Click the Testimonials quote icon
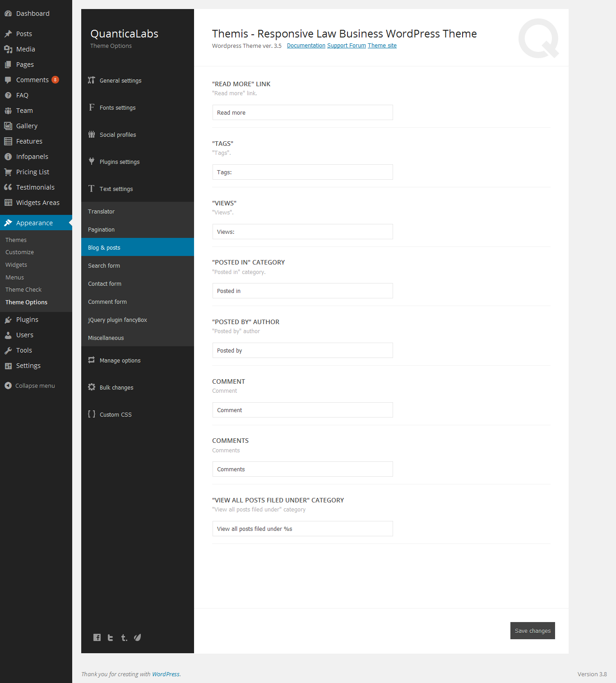 [x=8, y=187]
